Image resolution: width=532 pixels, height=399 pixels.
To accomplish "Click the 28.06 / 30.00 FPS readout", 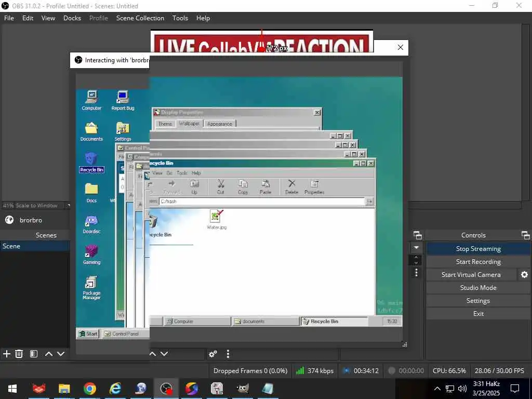I will point(499,371).
